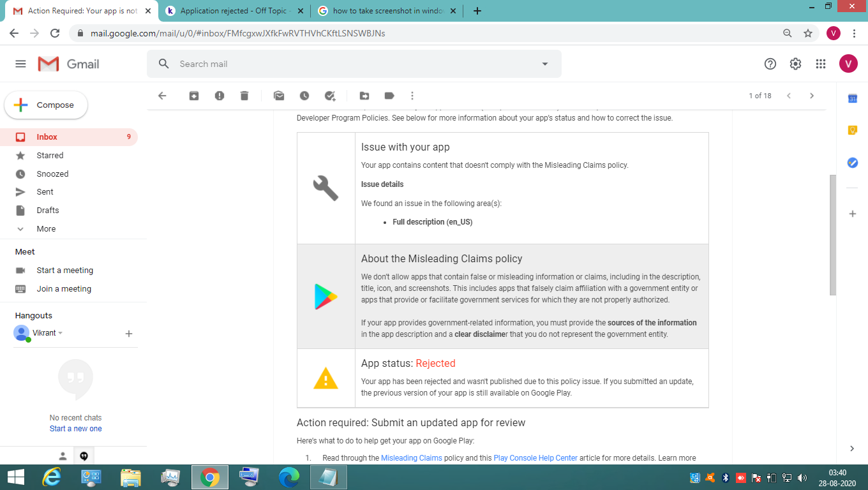Open Gmail Support help icon

tap(770, 64)
